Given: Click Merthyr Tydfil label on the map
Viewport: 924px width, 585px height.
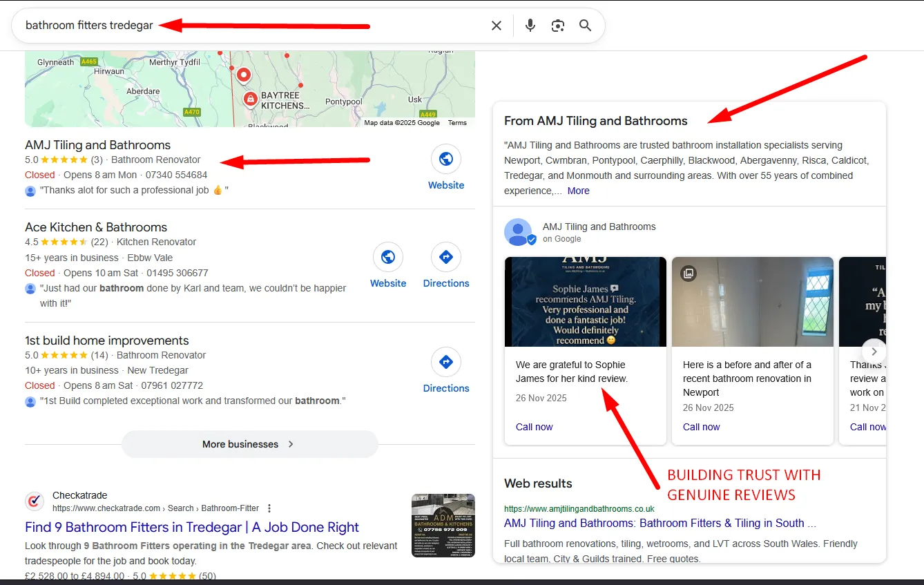Looking at the screenshot, I should tap(173, 62).
